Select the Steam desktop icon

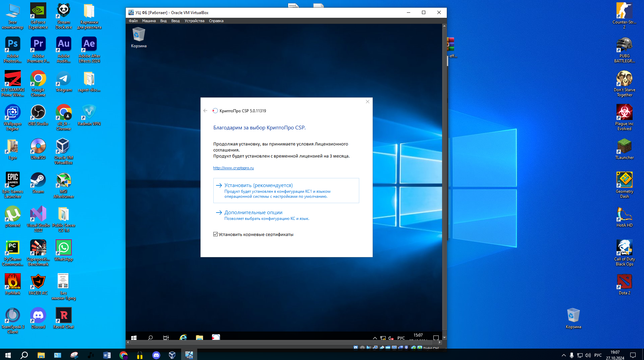[x=38, y=182]
